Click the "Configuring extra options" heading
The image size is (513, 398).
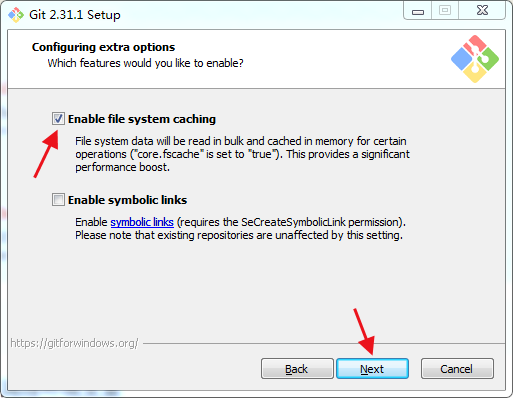click(x=103, y=47)
